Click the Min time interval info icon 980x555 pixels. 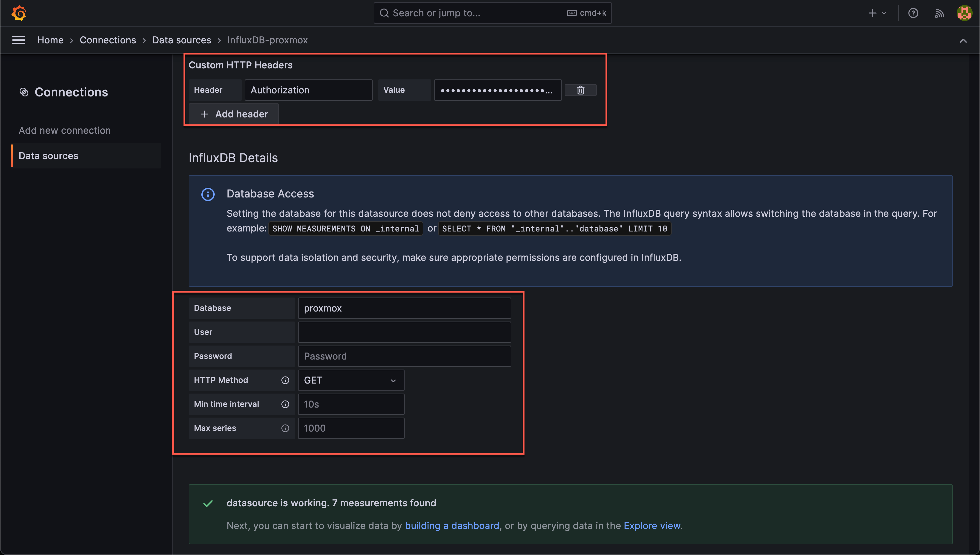point(285,404)
